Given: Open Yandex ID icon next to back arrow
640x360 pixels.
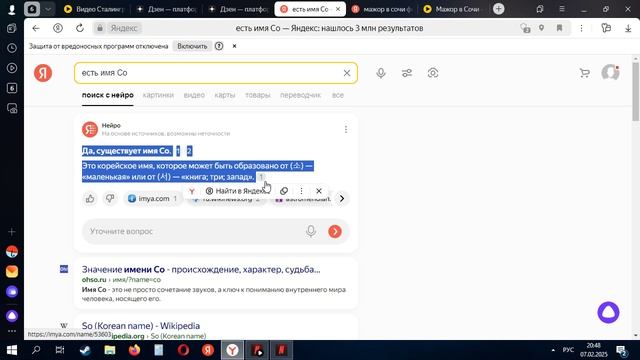Looking at the screenshot, I should click(58, 28).
